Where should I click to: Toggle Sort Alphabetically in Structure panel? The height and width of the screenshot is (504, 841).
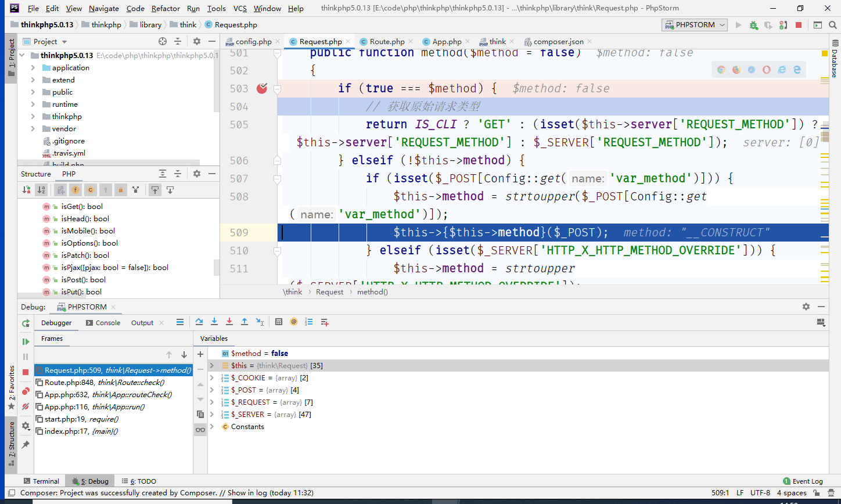point(41,189)
